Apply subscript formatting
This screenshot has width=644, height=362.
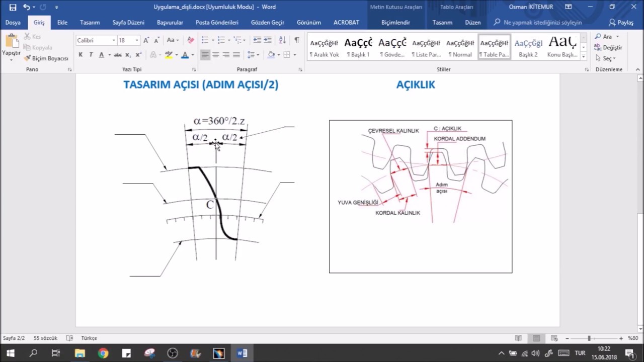(x=128, y=55)
